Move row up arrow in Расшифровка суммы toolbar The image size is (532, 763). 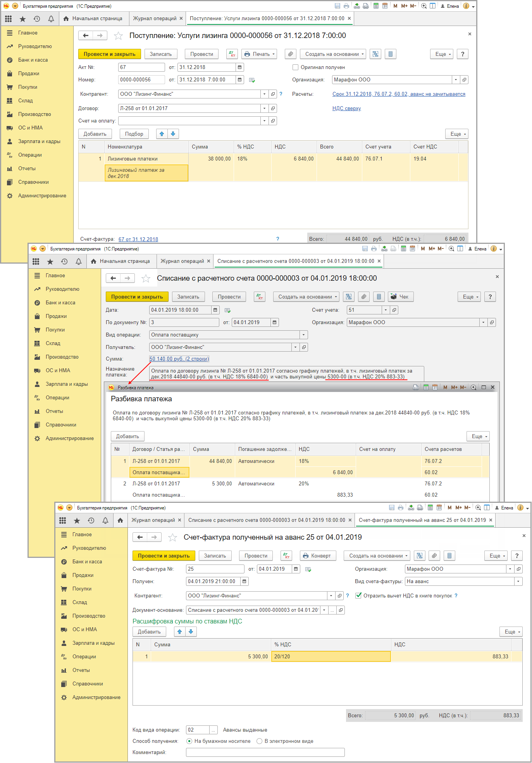[180, 632]
